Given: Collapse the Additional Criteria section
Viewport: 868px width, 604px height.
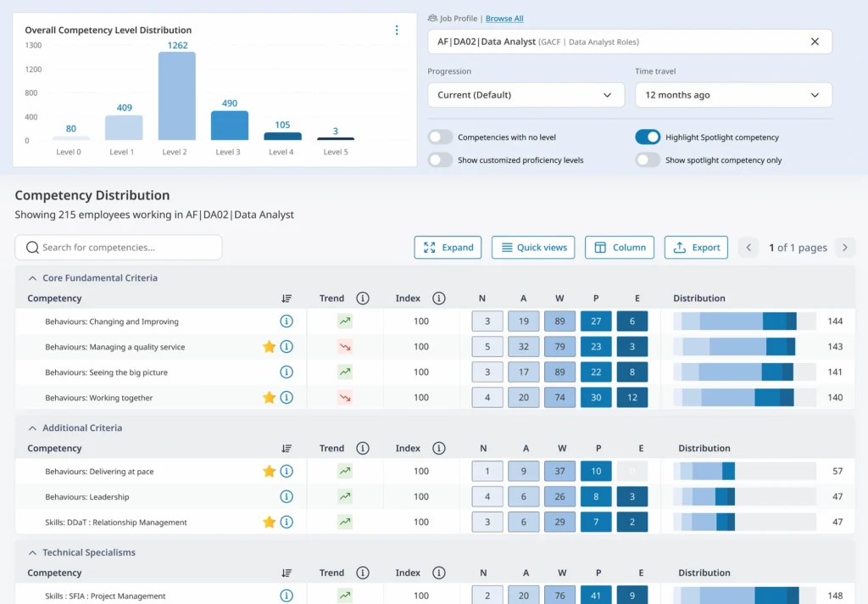Looking at the screenshot, I should pyautogui.click(x=33, y=428).
